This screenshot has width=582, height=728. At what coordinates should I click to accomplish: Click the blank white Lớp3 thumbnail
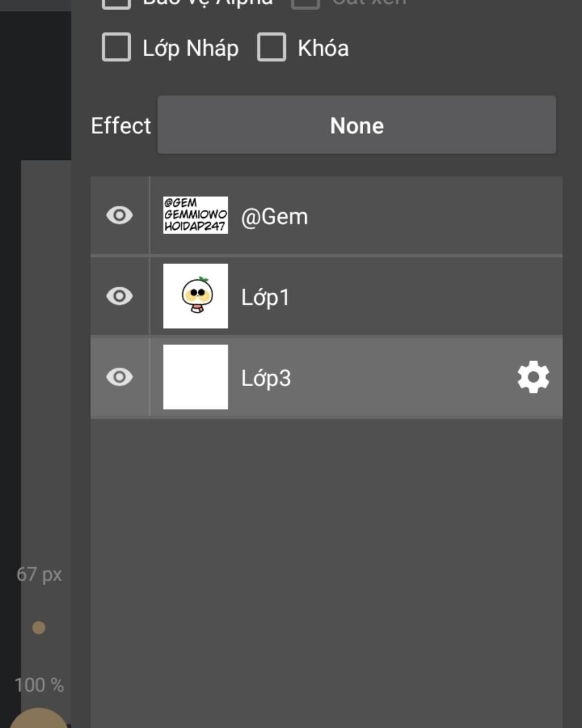pos(196,377)
